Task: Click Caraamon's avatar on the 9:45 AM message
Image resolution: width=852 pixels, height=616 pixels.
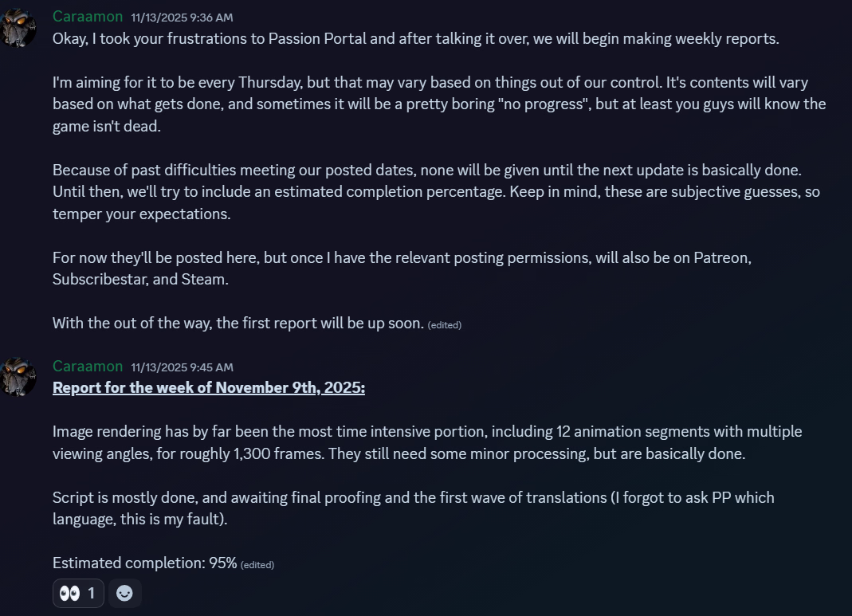Action: click(x=18, y=378)
